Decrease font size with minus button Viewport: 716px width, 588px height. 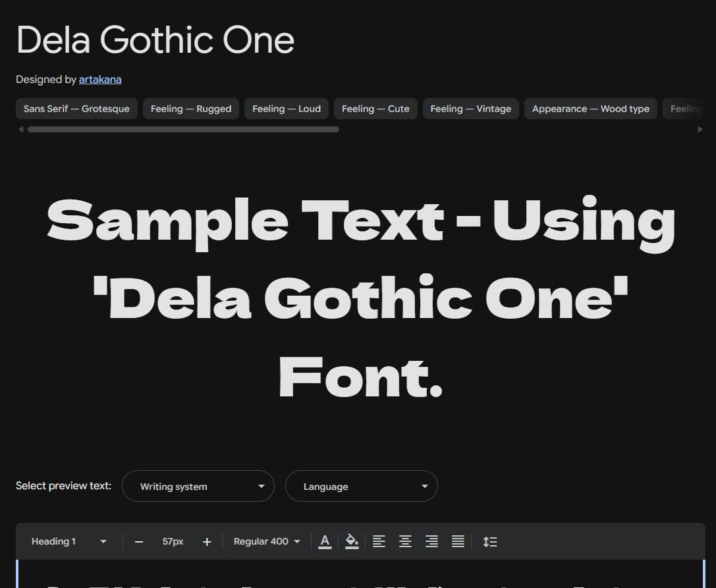[139, 542]
